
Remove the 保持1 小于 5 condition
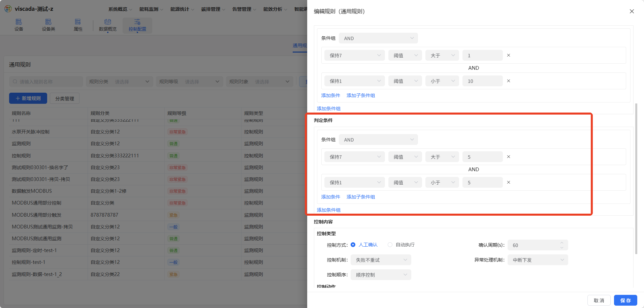509,182
